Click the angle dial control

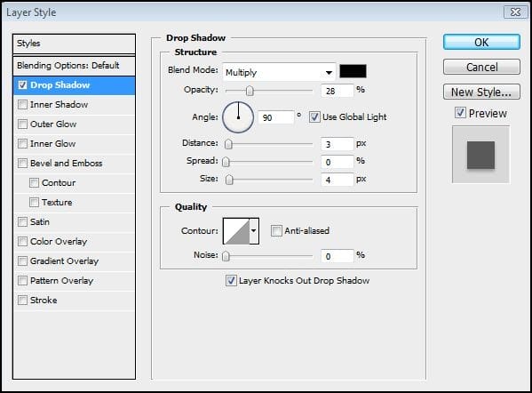[238, 117]
